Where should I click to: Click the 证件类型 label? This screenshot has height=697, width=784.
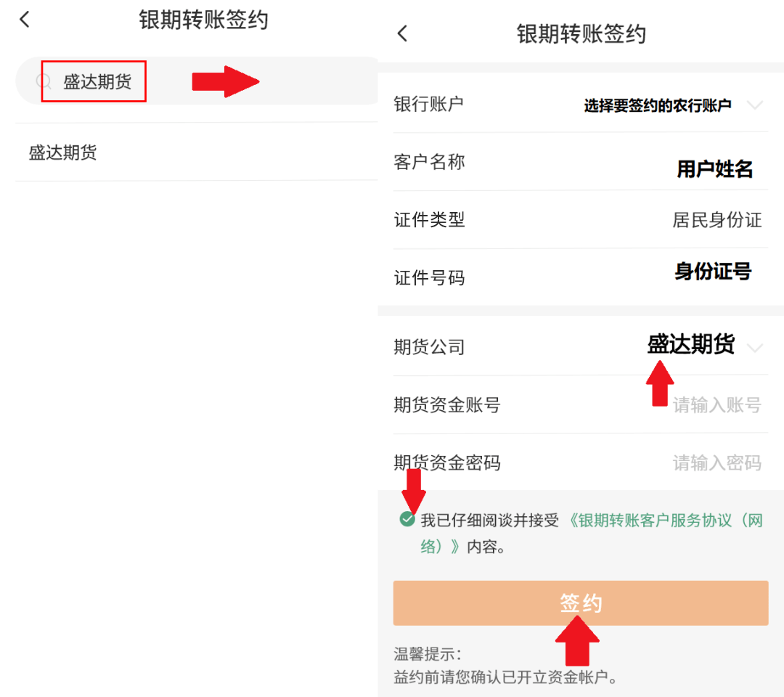tap(430, 219)
